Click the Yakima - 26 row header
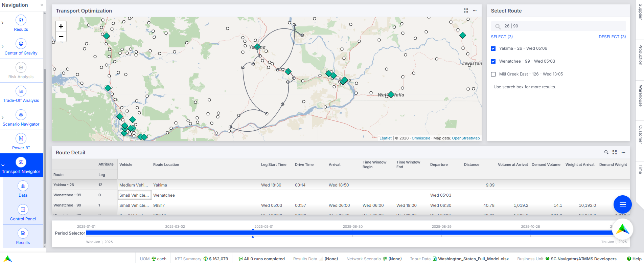644x263 pixels. (x=64, y=185)
